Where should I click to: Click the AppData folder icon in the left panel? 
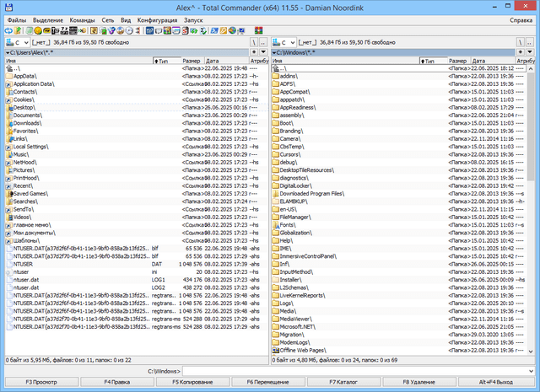8,76
